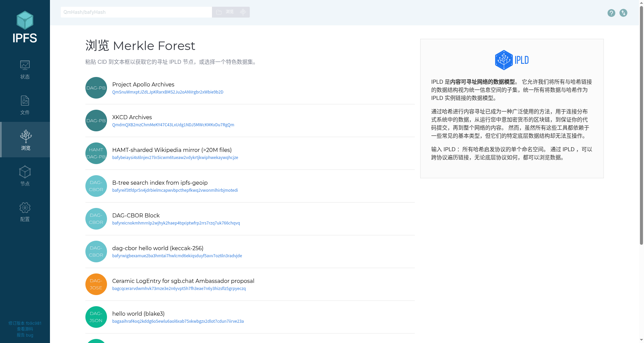Click DAG-CBOR badge for keccak-256 hello world
The image size is (644, 343).
[96, 252]
